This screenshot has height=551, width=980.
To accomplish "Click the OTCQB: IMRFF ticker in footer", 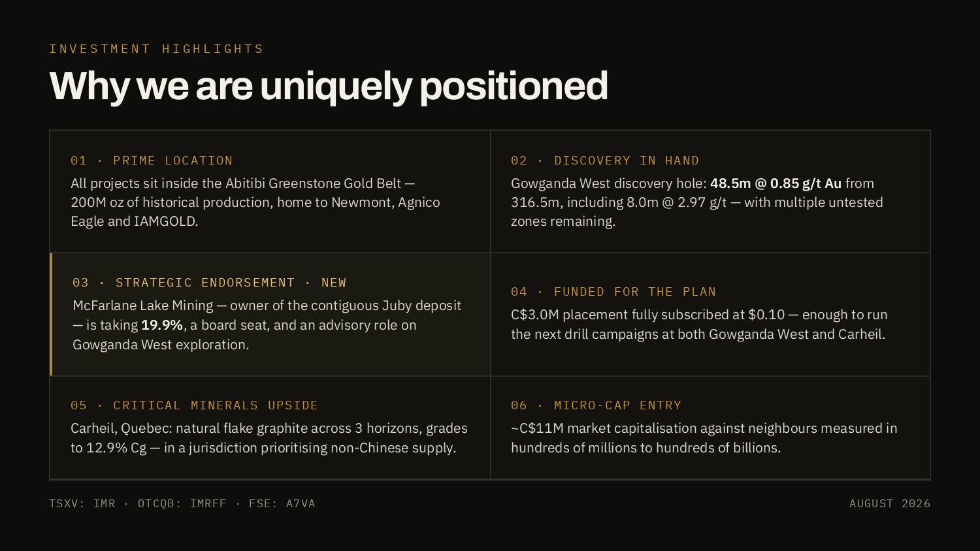I will pos(182,504).
